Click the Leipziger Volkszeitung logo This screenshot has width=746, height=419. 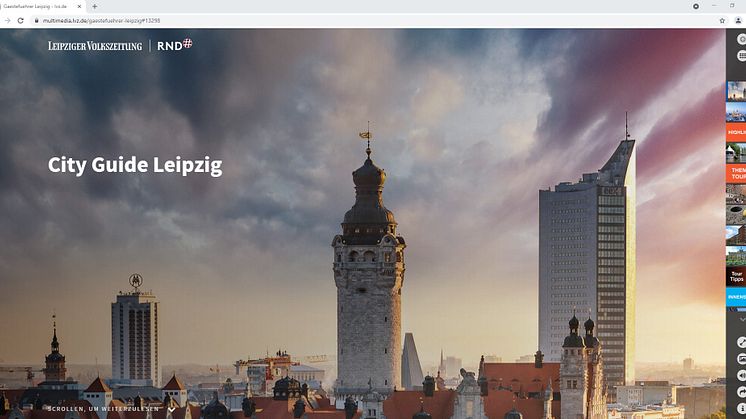click(95, 46)
